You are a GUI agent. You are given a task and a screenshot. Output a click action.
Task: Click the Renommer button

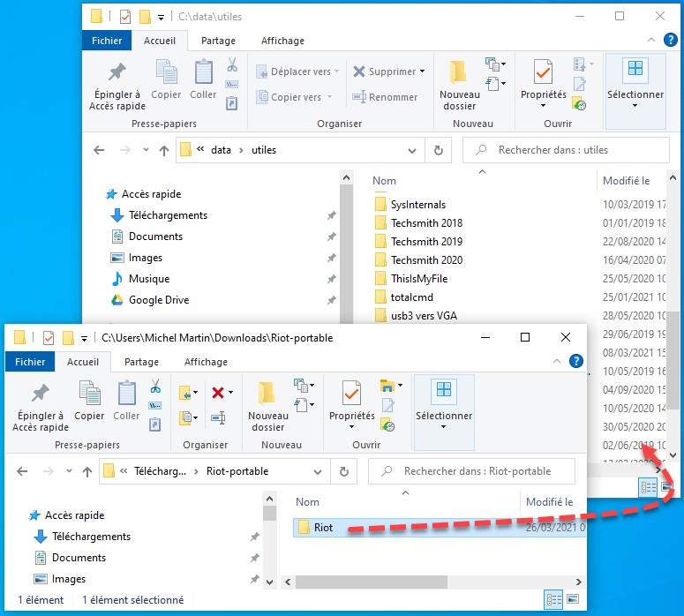pos(385,97)
